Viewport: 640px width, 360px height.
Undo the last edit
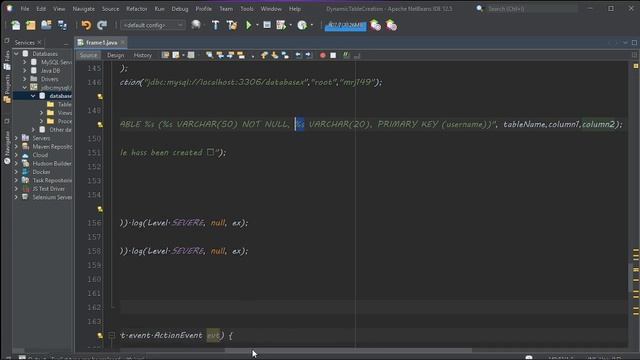(86, 25)
